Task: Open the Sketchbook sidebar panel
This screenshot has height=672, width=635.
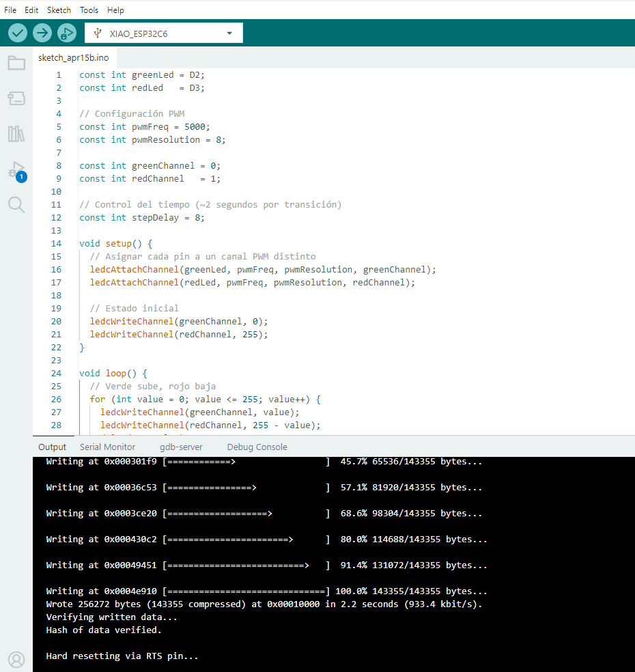Action: 16,62
